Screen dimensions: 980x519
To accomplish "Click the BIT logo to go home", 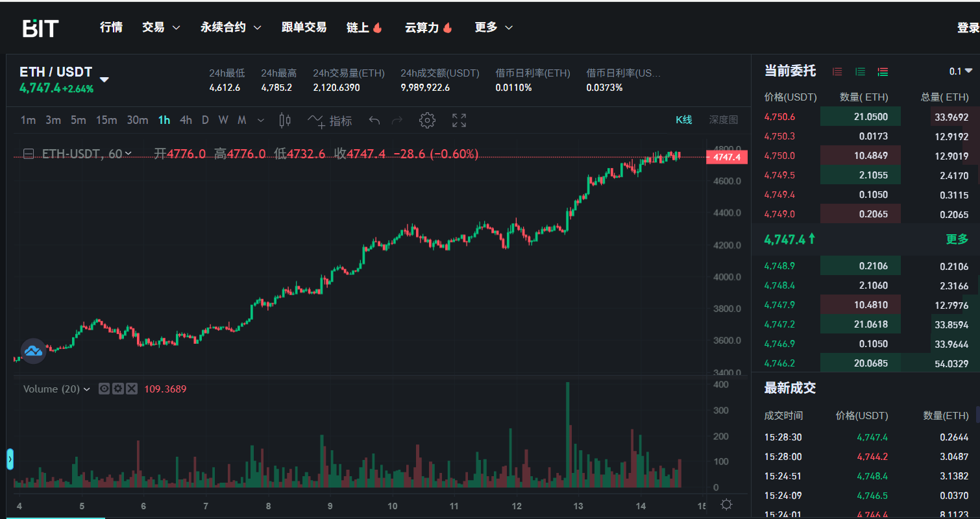I will [x=40, y=28].
